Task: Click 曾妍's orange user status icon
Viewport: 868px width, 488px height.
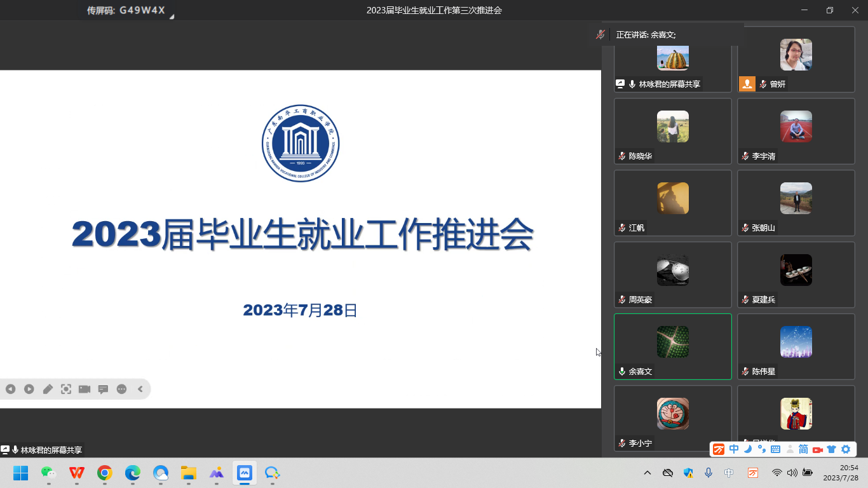Action: [747, 84]
